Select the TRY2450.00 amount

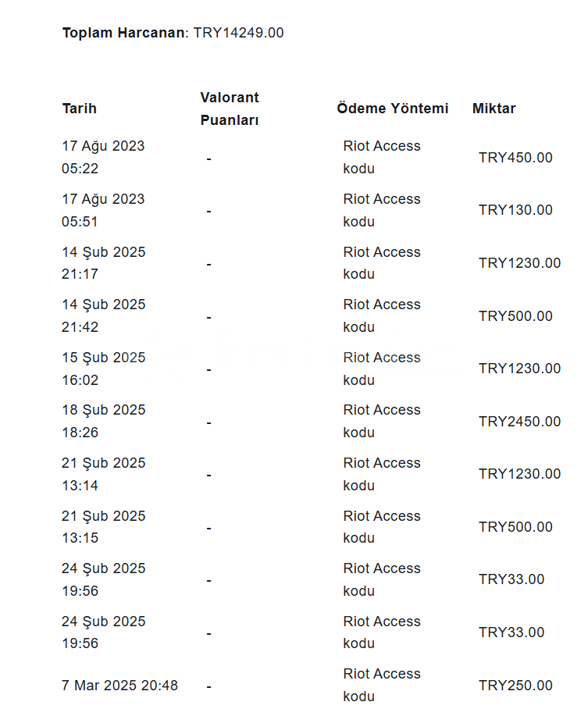(x=519, y=422)
